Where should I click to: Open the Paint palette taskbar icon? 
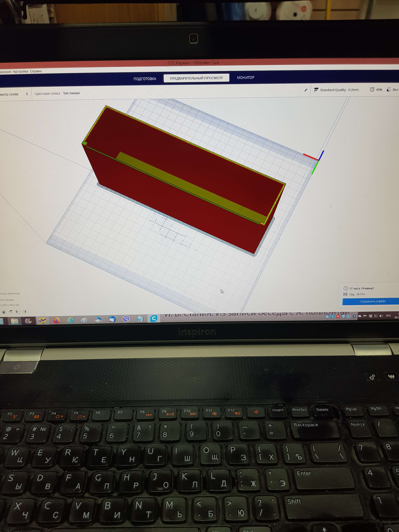point(84,320)
